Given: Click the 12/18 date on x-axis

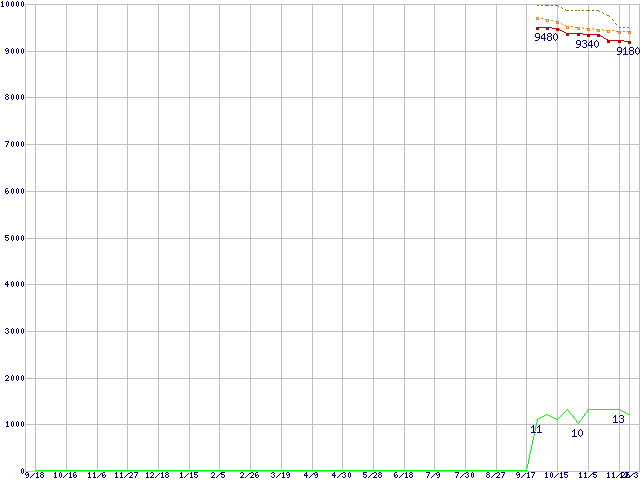Looking at the screenshot, I should pos(157,475).
